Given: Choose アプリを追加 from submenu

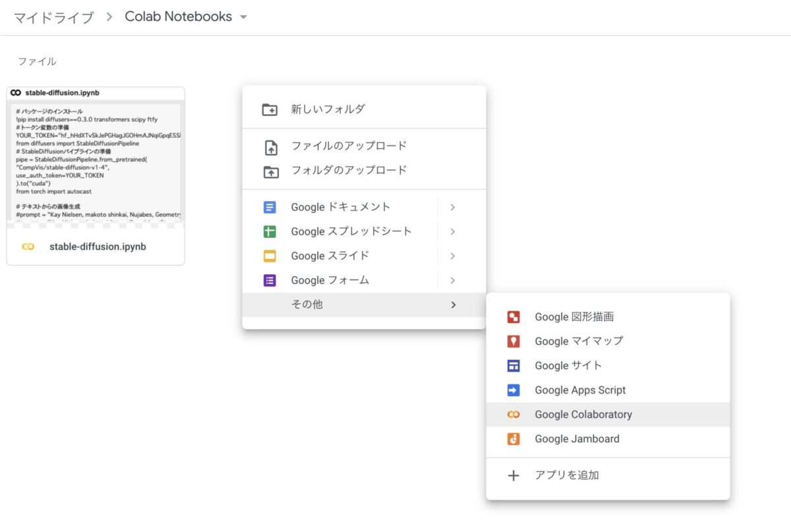Looking at the screenshot, I should [608, 475].
